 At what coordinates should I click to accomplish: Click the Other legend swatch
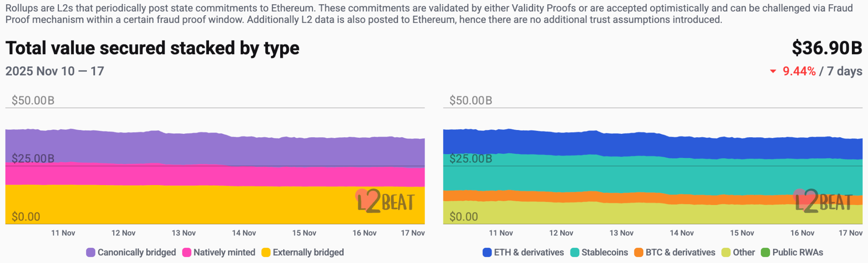(726, 252)
